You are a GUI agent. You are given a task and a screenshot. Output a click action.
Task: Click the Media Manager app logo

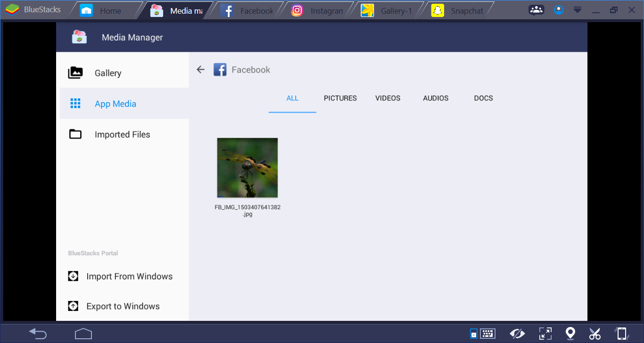coord(79,37)
